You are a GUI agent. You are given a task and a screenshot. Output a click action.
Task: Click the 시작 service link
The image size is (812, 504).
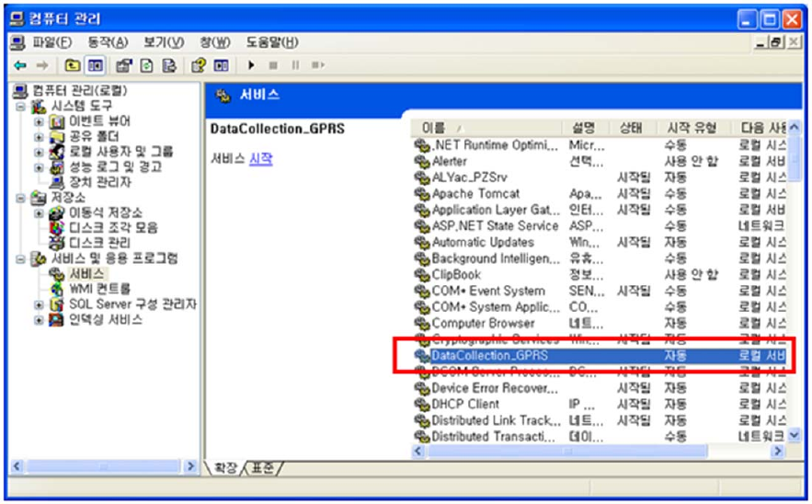261,158
